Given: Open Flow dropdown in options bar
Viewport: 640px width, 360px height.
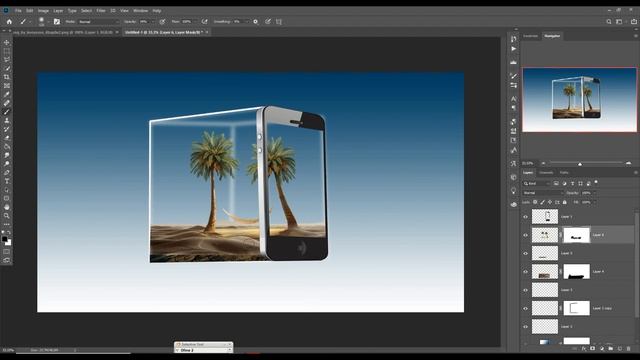Looking at the screenshot, I should [x=195, y=22].
